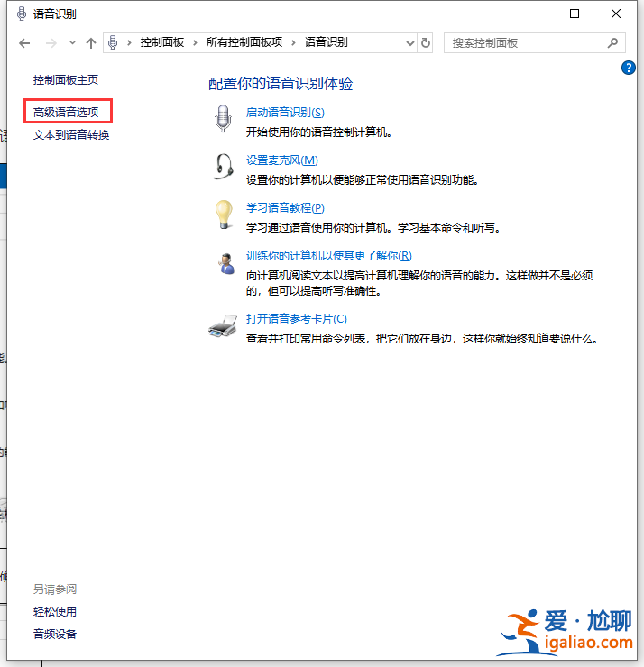Click 训练你的计算机以使其更了解你(R) link
The height and width of the screenshot is (667, 644).
pos(329,255)
